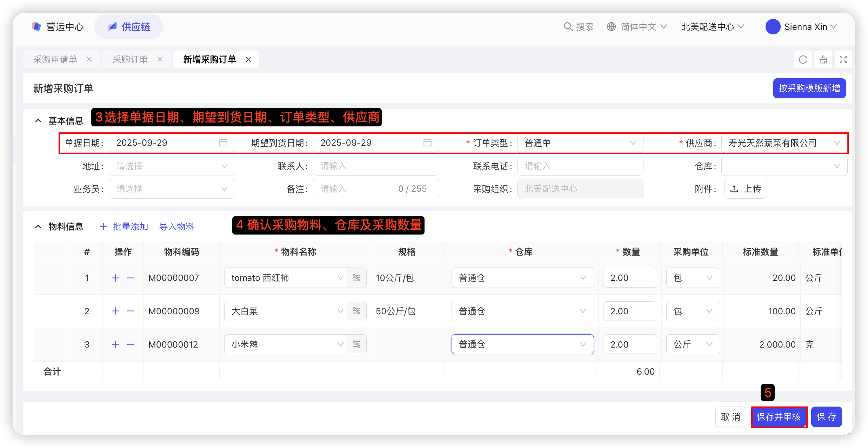868x448 pixels.
Task: Open calendar icon in 单据日期 field
Action: coord(223,143)
